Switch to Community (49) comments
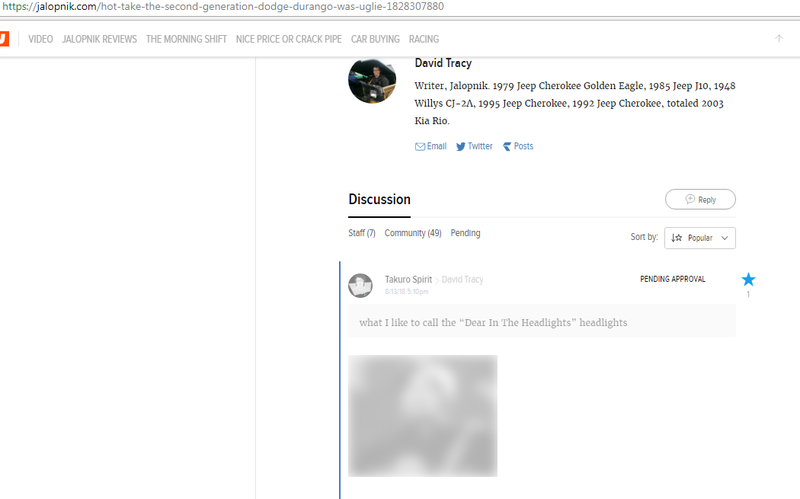Viewport: 800px width, 499px height. coord(413,233)
